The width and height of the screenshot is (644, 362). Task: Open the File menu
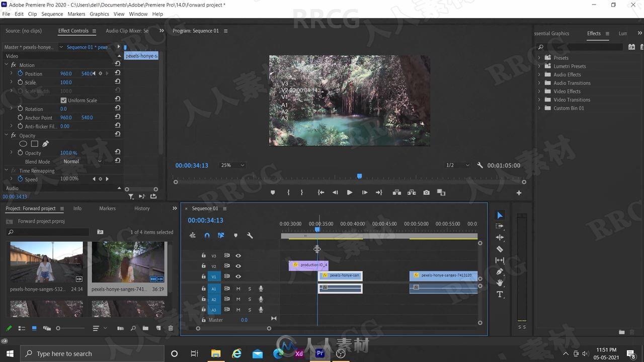click(6, 14)
